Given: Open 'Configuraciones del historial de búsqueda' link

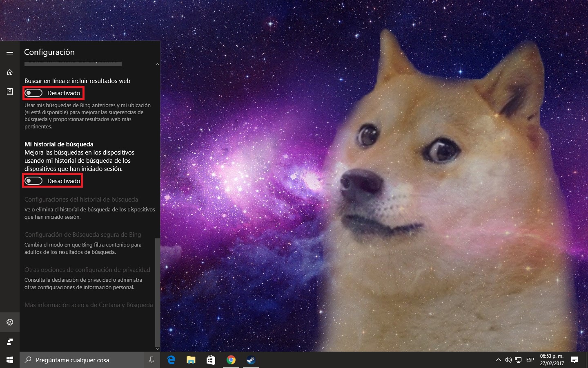Looking at the screenshot, I should click(x=81, y=200).
